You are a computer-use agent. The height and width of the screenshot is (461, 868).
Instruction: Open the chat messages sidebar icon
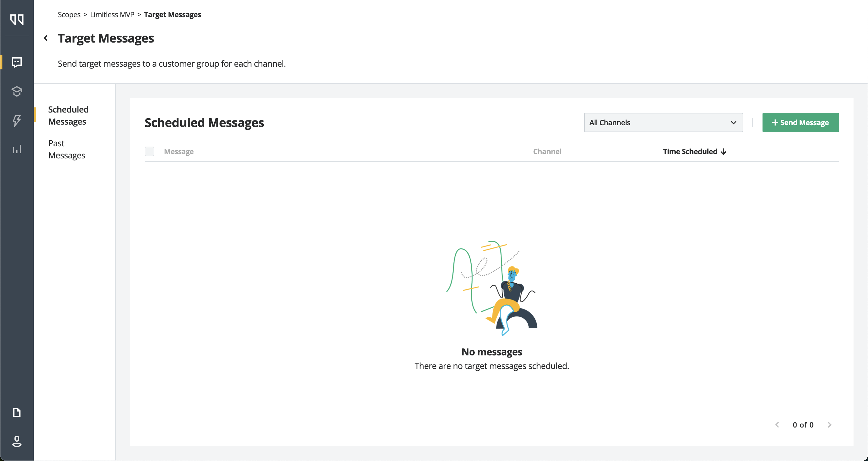click(17, 62)
